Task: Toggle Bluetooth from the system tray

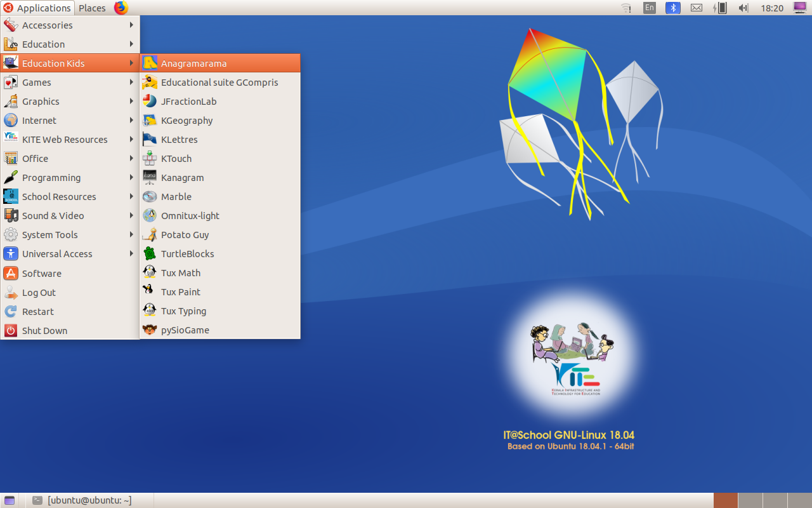Action: [672, 8]
